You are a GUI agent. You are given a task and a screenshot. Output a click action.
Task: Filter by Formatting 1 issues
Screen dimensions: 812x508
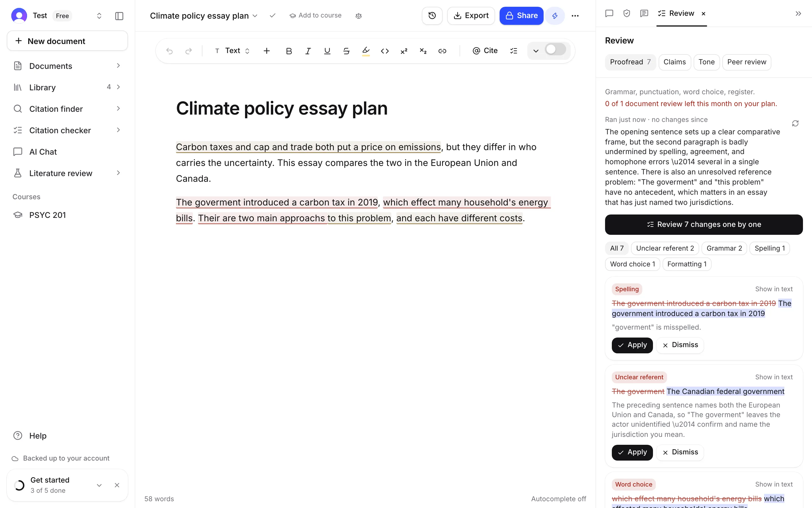pos(687,264)
